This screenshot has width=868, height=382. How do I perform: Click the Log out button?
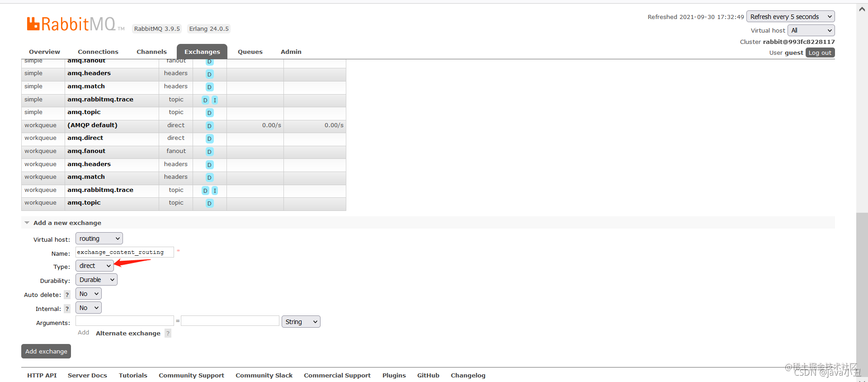pos(820,53)
